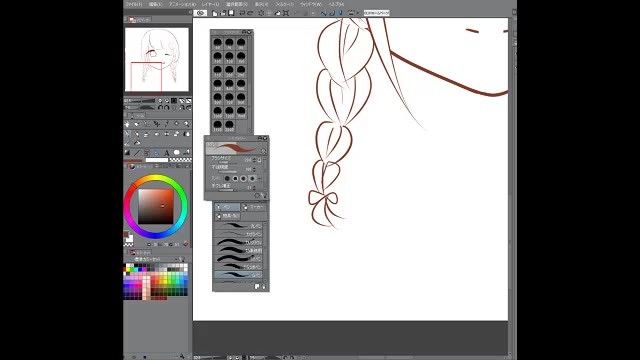
Task: Select the medium anti-aliasing option
Action: 243,178
